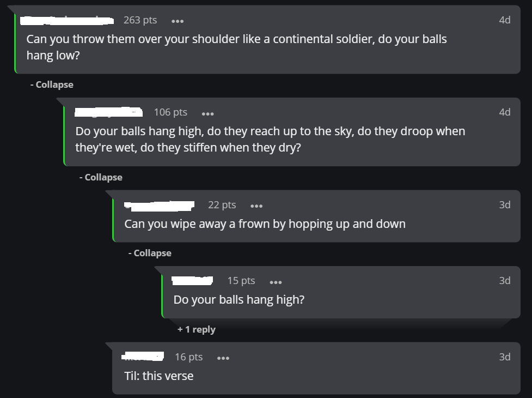This screenshot has width=532, height=398.
Task: Click the ellipsis next to 22 pts
Action: (256, 206)
